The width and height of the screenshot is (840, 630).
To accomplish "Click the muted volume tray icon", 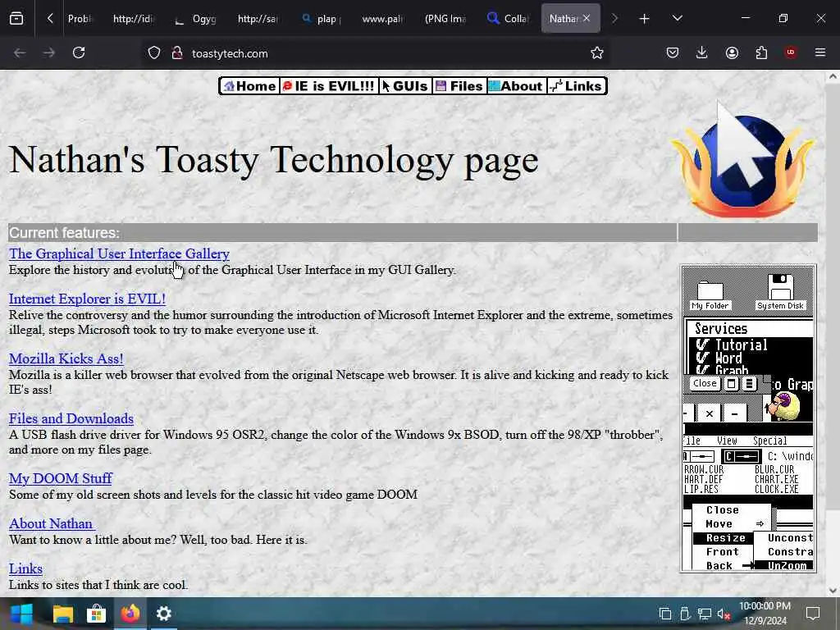I will pyautogui.click(x=724, y=614).
